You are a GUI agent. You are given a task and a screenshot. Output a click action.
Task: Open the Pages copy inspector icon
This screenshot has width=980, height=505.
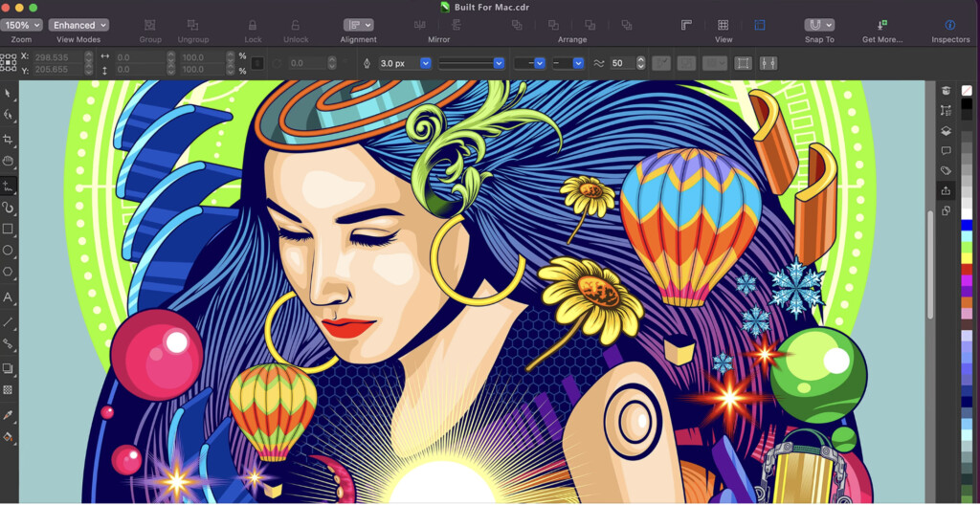[x=946, y=210]
